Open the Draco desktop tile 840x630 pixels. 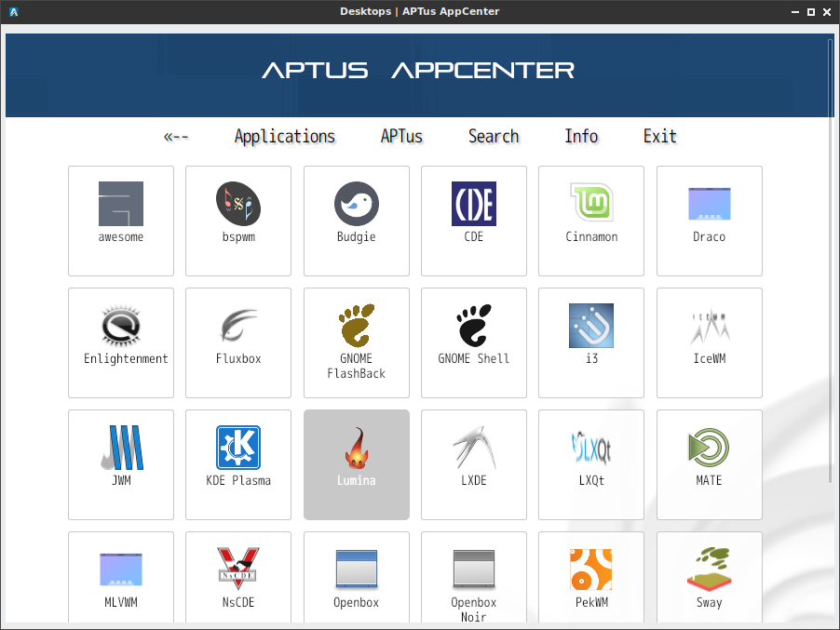click(710, 221)
